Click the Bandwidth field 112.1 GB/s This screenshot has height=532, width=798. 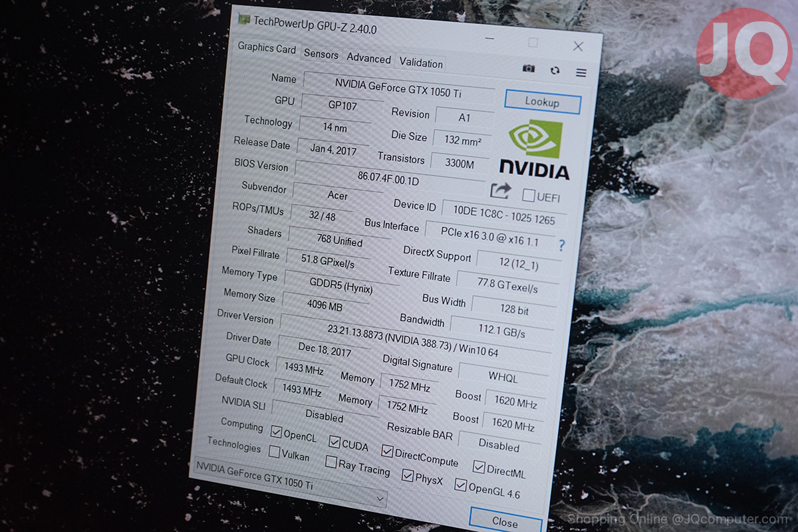pyautogui.click(x=502, y=330)
